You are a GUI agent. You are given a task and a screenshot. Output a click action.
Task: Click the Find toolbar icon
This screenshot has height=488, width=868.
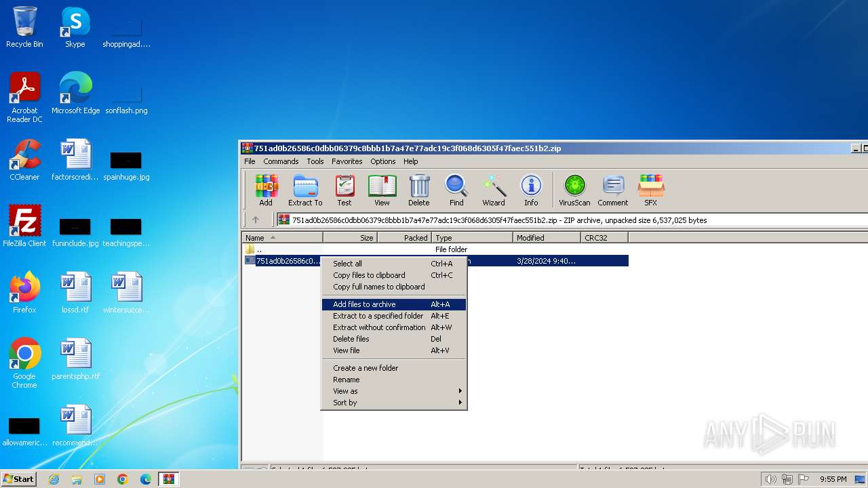click(x=456, y=190)
